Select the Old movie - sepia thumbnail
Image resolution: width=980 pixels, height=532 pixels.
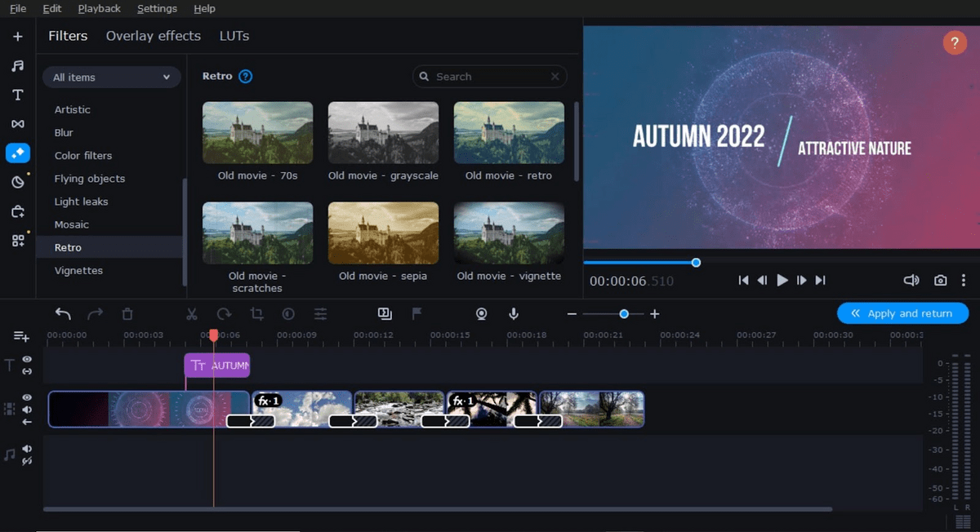coord(383,233)
